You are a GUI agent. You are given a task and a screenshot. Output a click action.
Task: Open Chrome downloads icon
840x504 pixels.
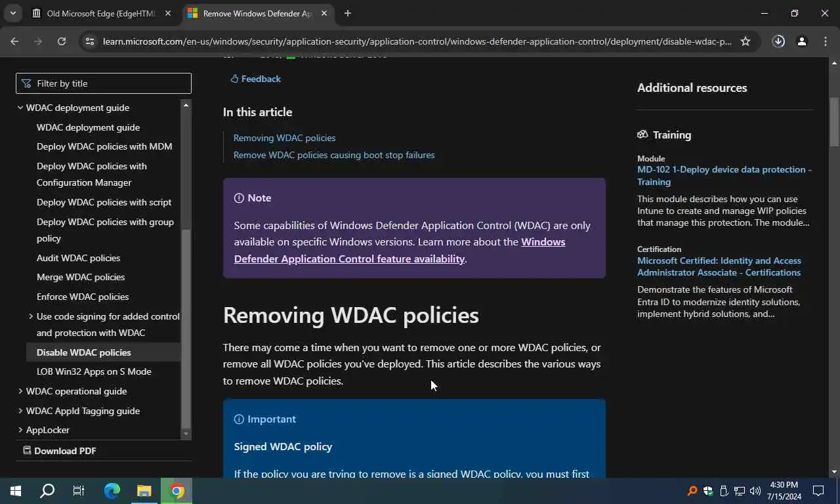(778, 41)
